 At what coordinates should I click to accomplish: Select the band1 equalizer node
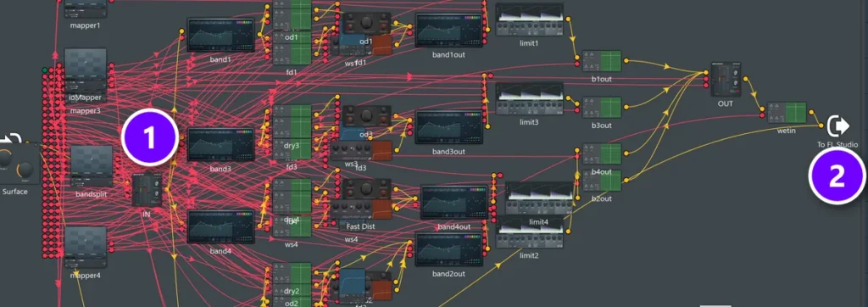[x=221, y=35]
